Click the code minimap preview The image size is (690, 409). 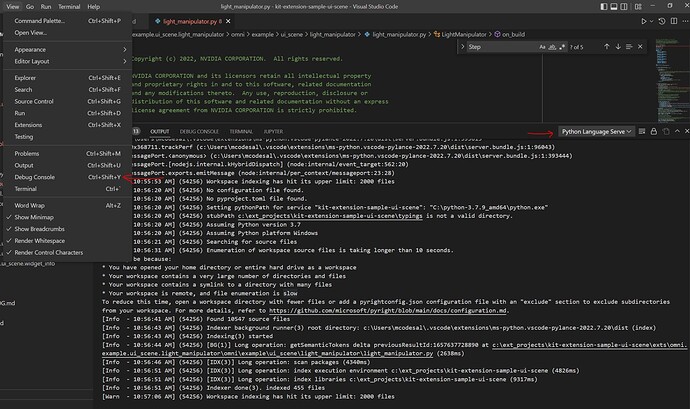coord(670,81)
